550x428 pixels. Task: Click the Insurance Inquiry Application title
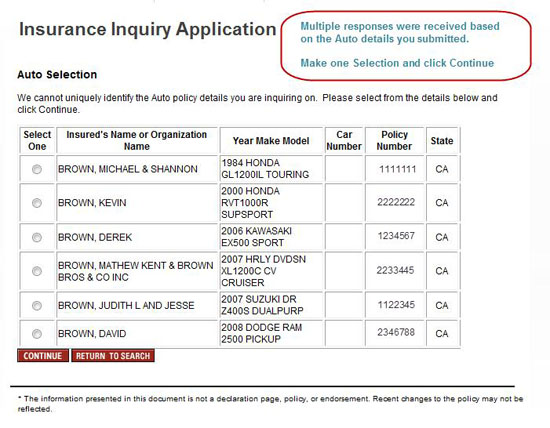[148, 29]
